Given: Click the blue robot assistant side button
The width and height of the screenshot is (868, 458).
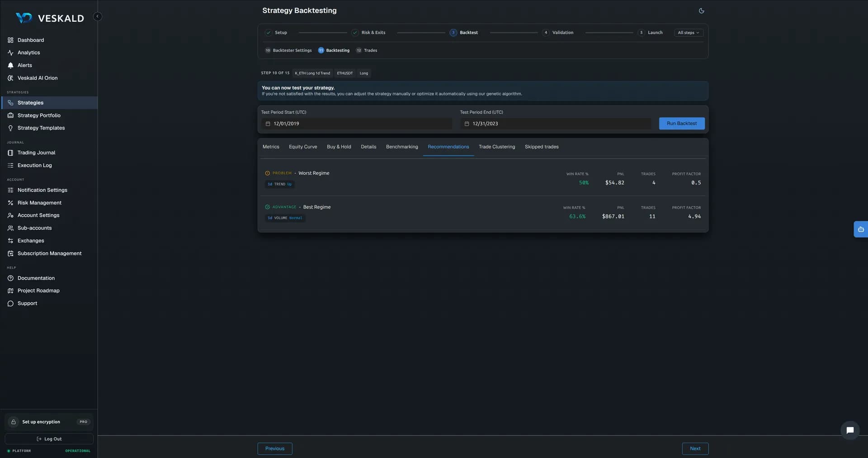Looking at the screenshot, I should click(x=861, y=229).
